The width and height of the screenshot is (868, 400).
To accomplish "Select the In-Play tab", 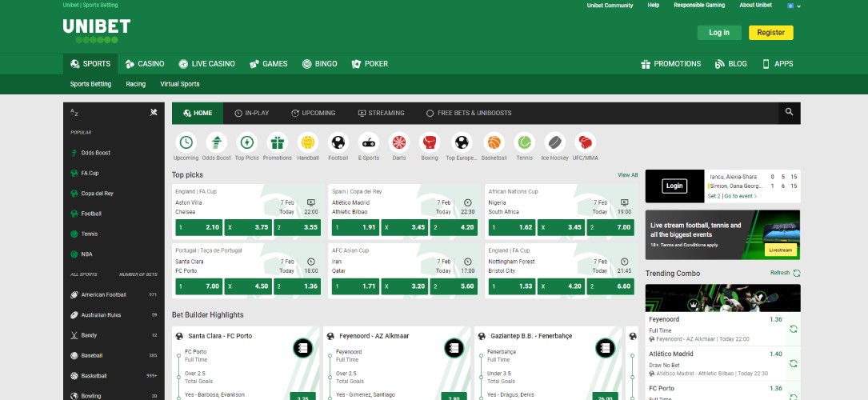I will [x=251, y=113].
